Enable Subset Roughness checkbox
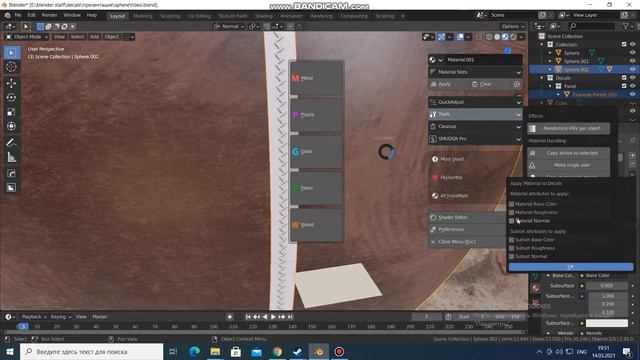640x360 pixels. [511, 248]
